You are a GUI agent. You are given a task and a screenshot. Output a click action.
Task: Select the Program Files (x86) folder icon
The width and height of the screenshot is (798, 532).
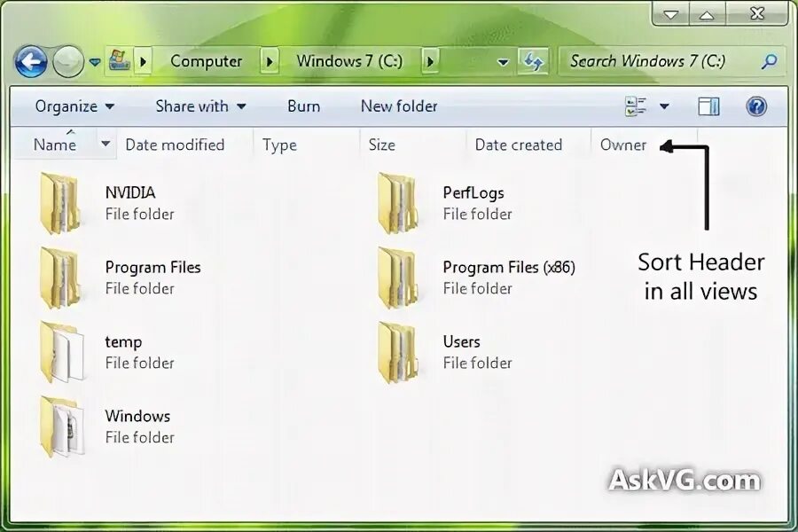pos(398,278)
